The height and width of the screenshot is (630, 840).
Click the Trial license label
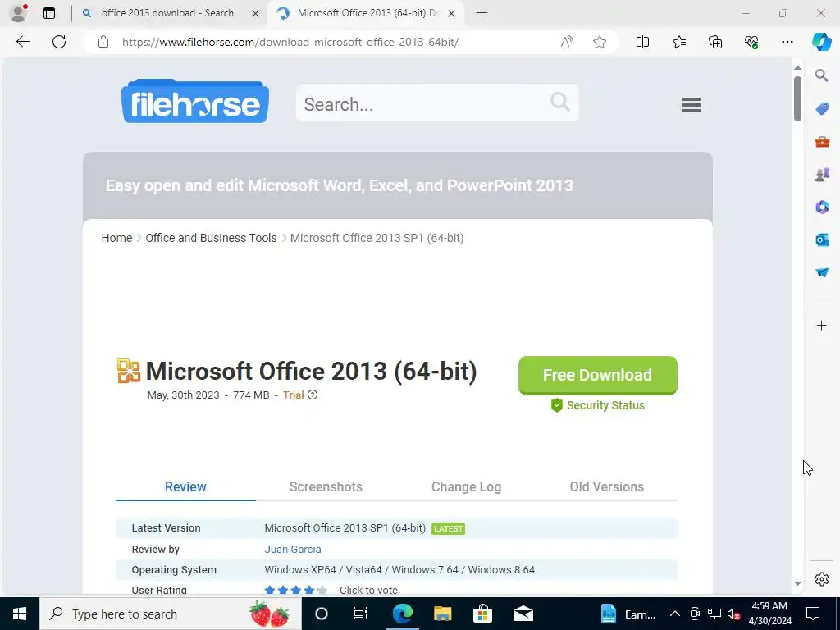(293, 395)
